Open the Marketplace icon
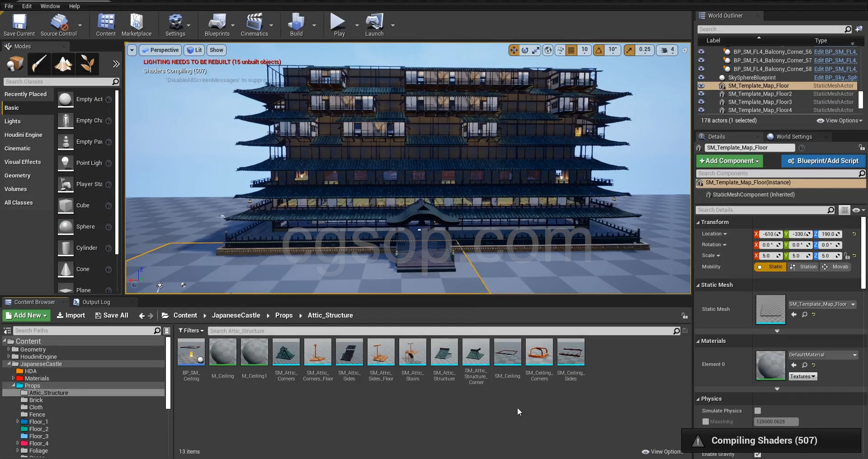 tap(137, 25)
